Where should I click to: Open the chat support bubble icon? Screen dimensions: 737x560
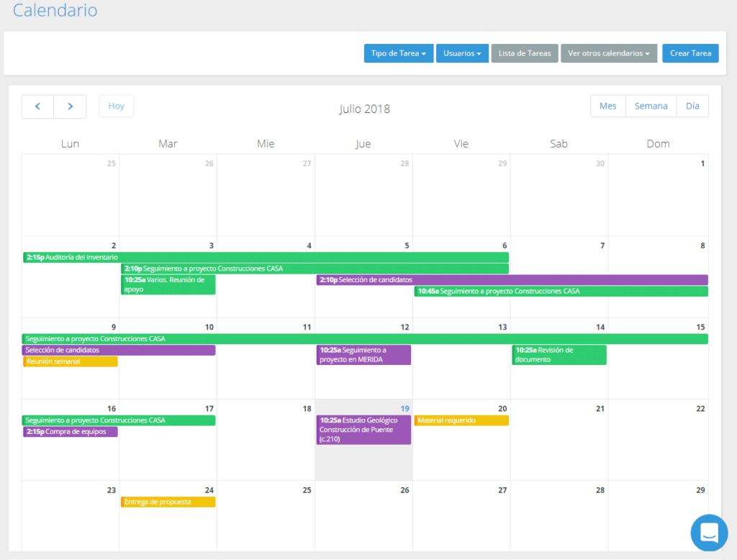pyautogui.click(x=708, y=533)
